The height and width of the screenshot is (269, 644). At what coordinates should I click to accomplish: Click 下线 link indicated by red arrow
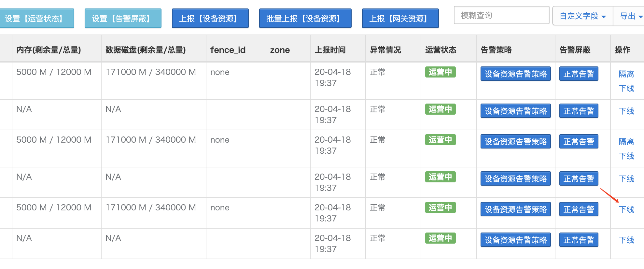626,209
